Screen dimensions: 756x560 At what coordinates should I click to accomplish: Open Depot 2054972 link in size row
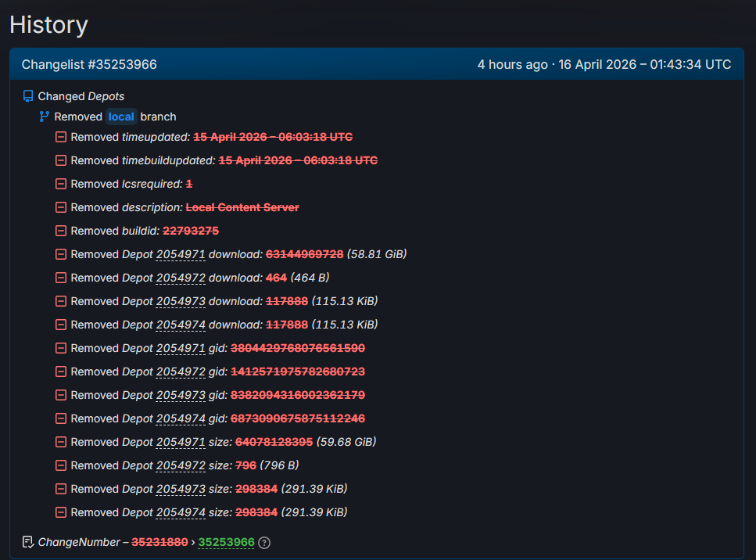181,465
